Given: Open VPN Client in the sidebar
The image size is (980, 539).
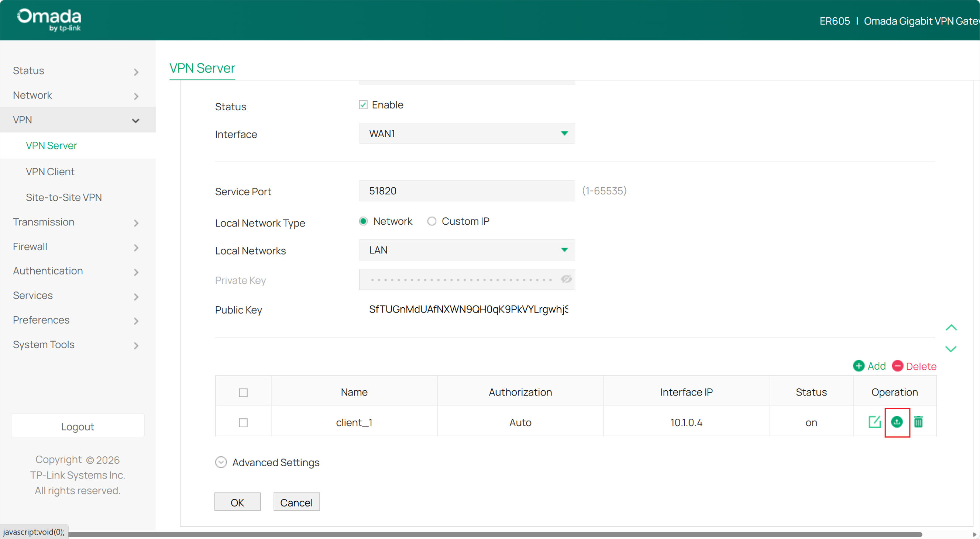Looking at the screenshot, I should tap(50, 172).
